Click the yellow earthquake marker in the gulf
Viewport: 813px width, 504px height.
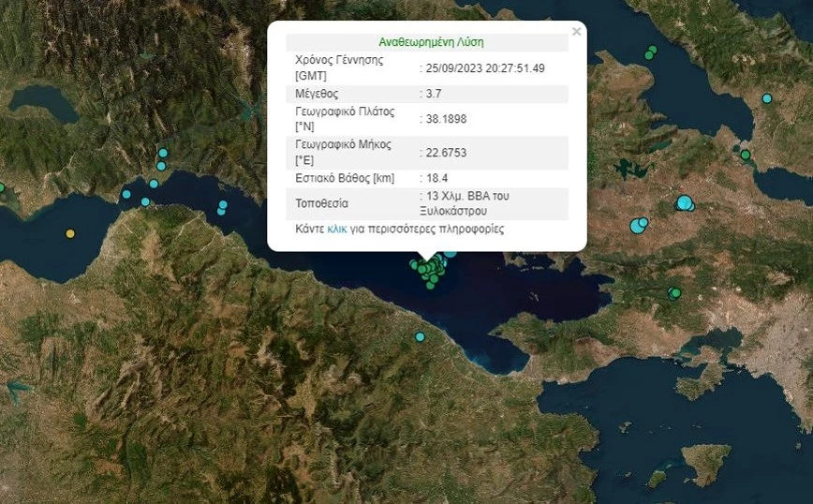[70, 233]
